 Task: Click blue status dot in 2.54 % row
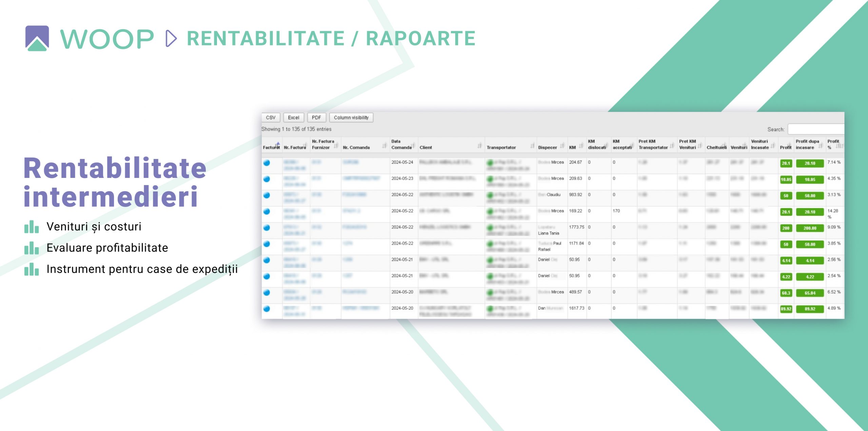point(267,276)
